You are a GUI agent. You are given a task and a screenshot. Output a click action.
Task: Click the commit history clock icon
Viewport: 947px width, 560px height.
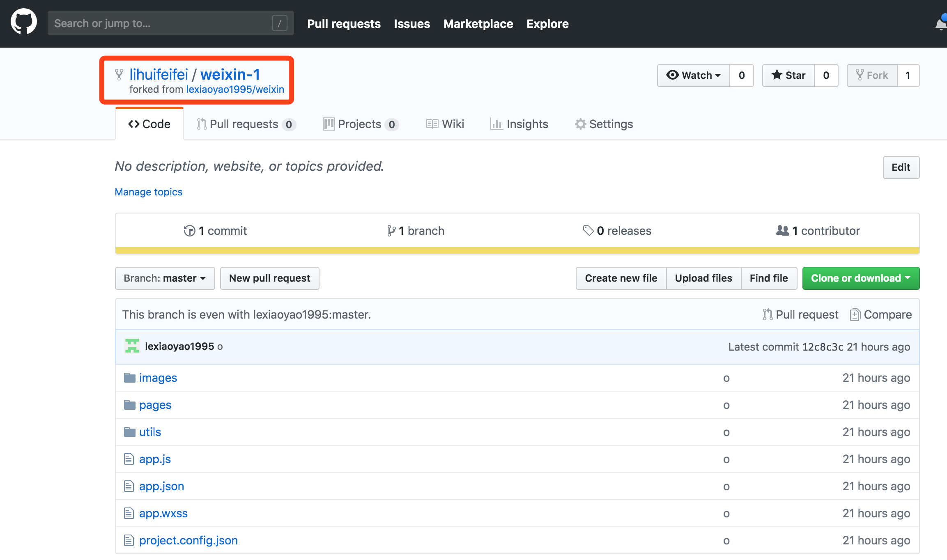coord(189,231)
